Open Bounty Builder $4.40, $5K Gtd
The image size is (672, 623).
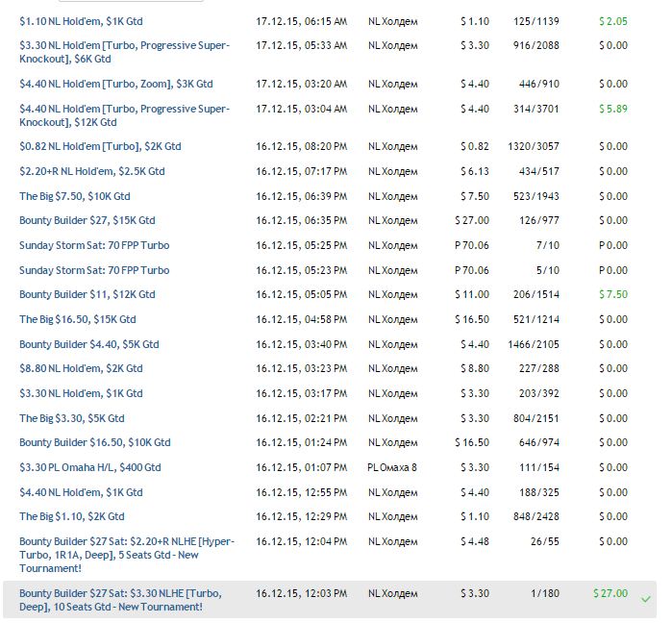89,344
